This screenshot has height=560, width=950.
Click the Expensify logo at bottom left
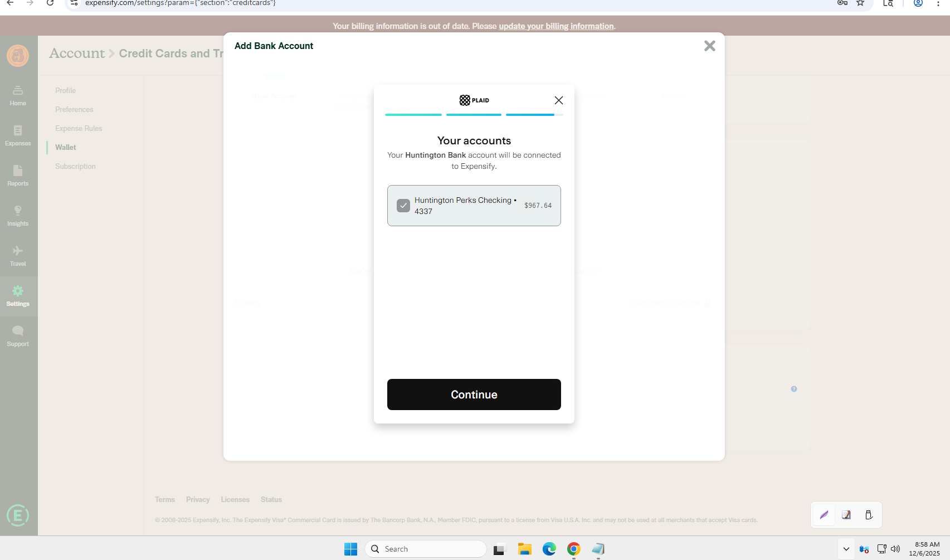pyautogui.click(x=18, y=515)
